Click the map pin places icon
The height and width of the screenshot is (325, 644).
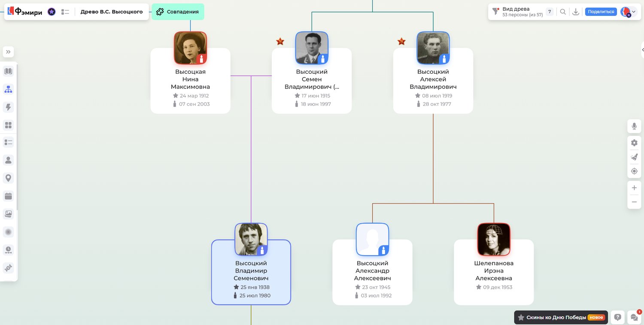point(8,178)
